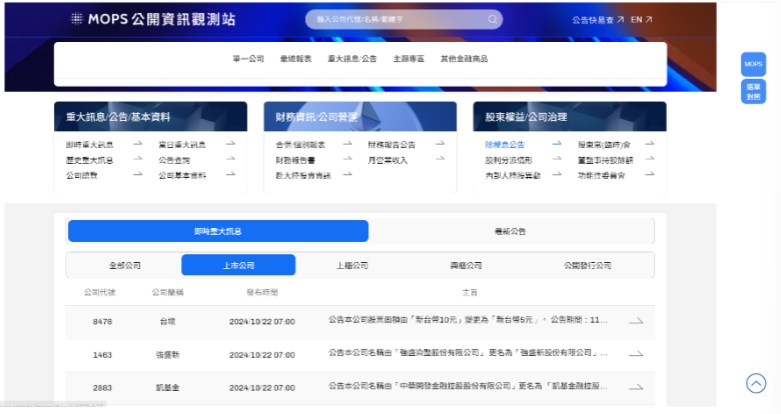Select the 興櫃公司 filter tab

(466, 265)
